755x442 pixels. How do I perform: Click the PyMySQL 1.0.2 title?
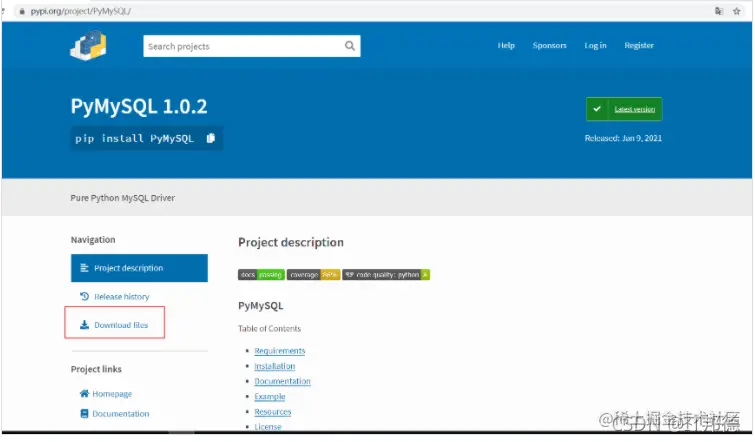pos(139,106)
